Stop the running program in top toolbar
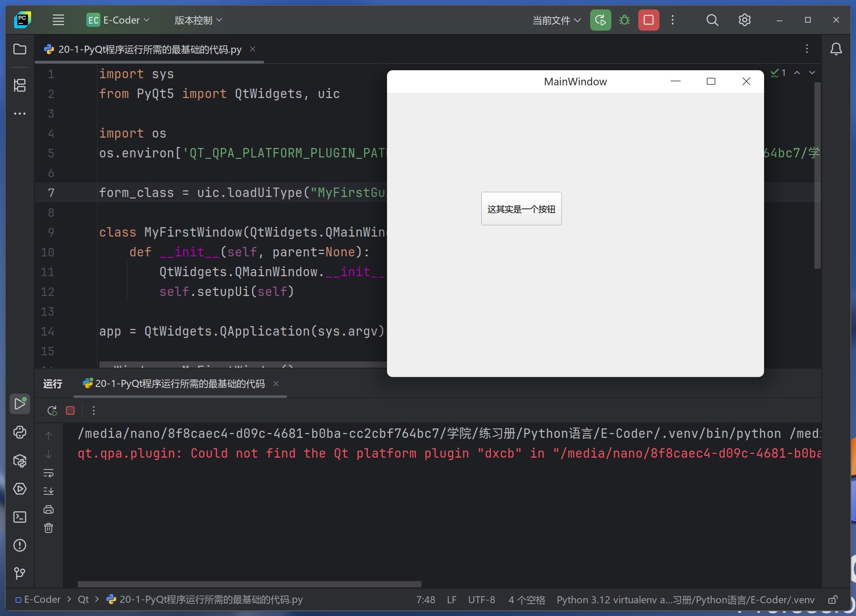This screenshot has height=616, width=856. click(649, 20)
